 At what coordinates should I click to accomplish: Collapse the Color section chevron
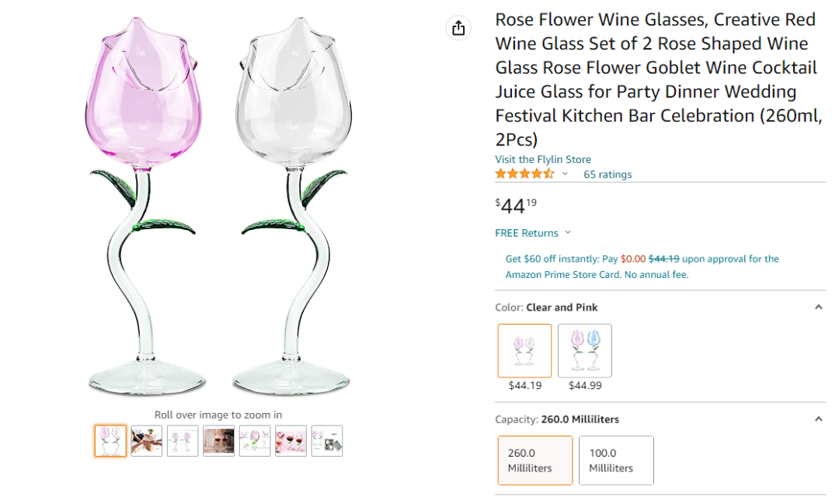818,307
